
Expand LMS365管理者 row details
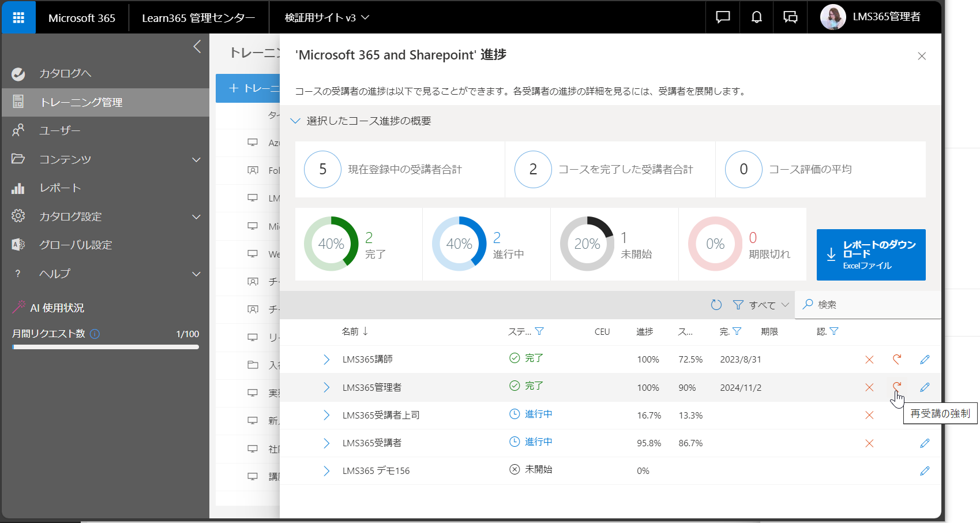326,387
